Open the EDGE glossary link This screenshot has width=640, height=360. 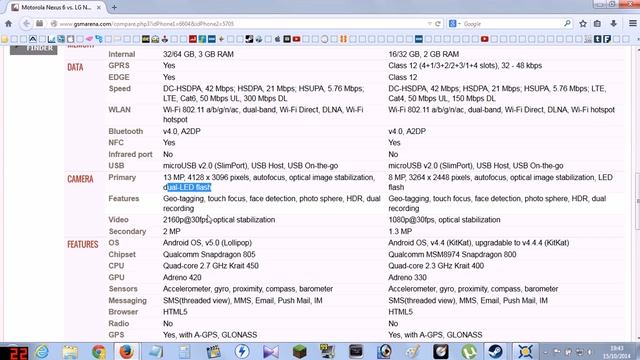(119, 77)
